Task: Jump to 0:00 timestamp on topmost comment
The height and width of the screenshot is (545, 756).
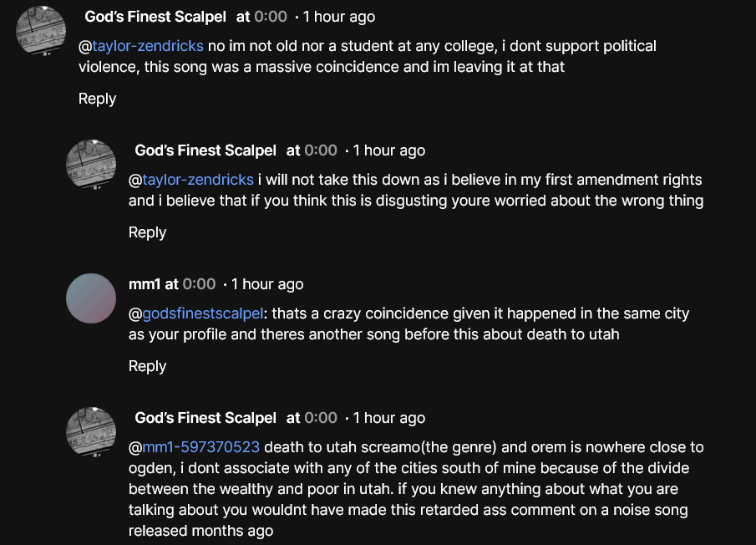Action: (271, 17)
